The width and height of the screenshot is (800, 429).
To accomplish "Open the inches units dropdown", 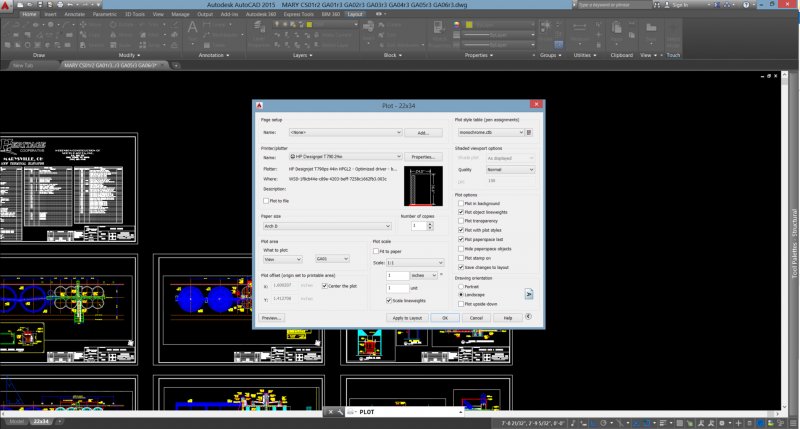I will tap(424, 275).
